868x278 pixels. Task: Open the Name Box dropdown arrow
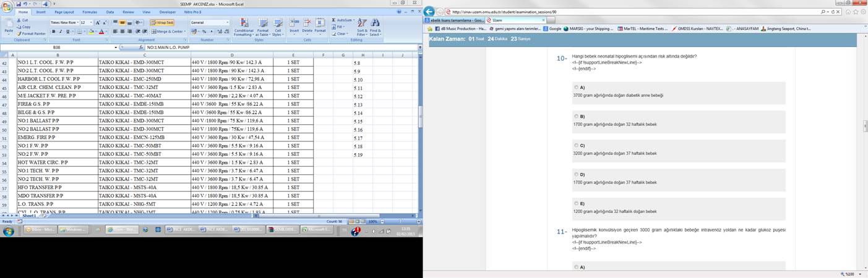(x=116, y=48)
